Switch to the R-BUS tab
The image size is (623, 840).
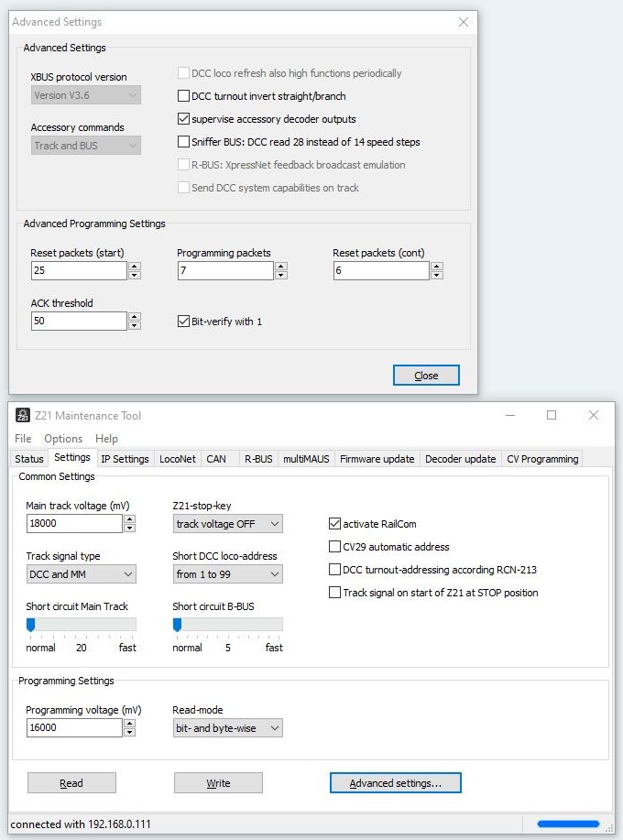(258, 459)
